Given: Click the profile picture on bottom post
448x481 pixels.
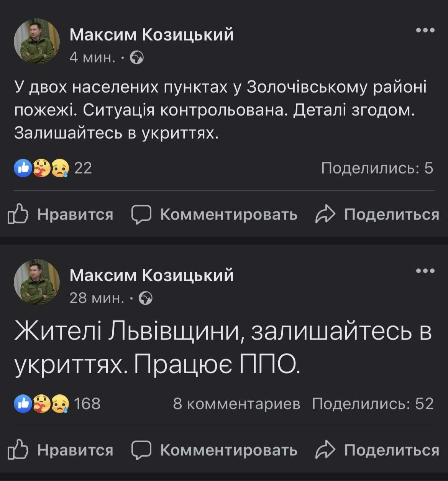Looking at the screenshot, I should click(x=37, y=281).
